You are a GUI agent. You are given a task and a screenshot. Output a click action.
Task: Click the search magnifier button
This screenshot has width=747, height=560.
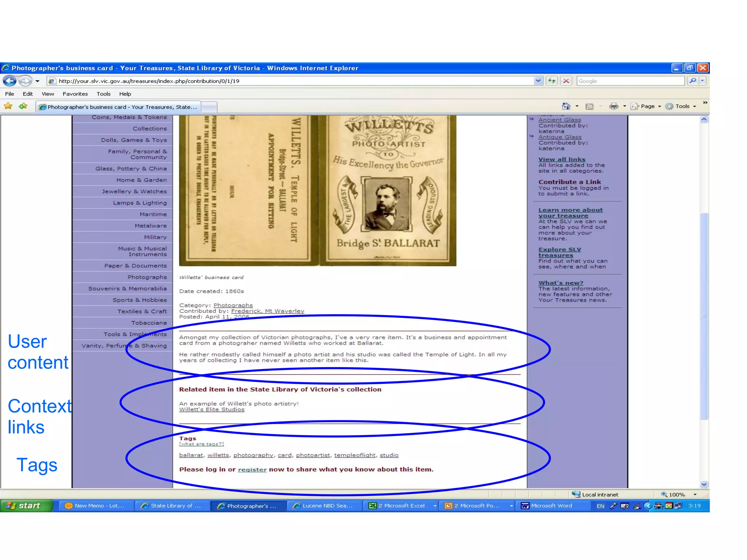pyautogui.click(x=693, y=81)
